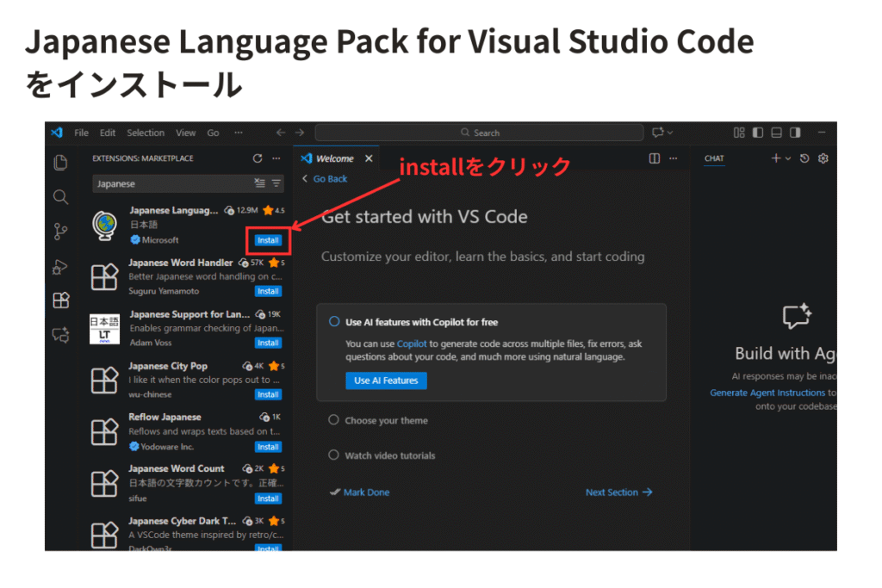Viewport: 882px width, 588px height.
Task: Show chat history in Chat panel
Action: tap(804, 158)
